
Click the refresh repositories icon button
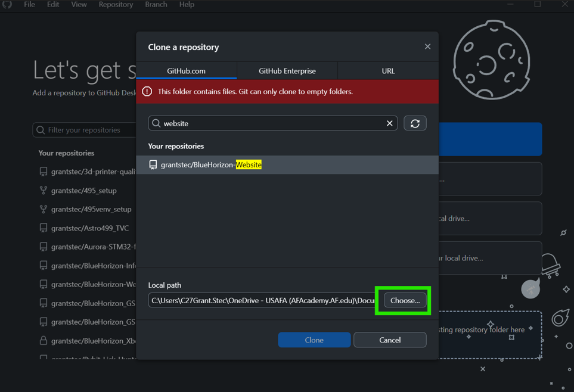(x=415, y=123)
